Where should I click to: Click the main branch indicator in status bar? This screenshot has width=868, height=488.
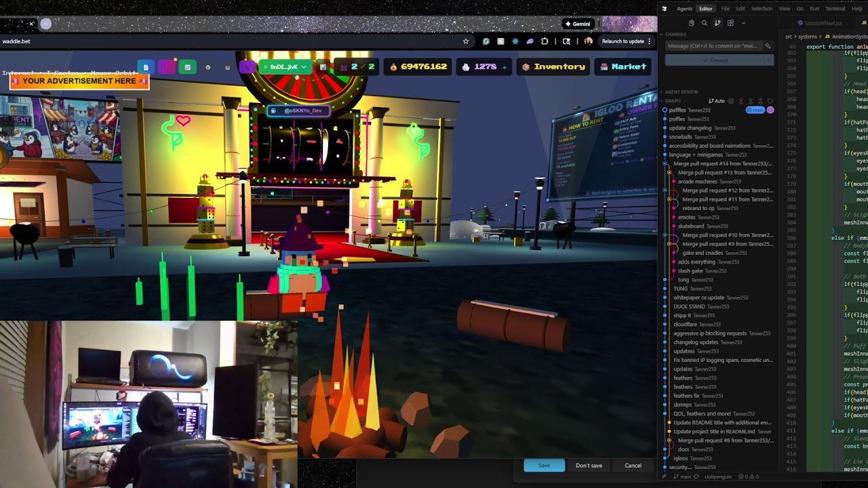(682, 476)
